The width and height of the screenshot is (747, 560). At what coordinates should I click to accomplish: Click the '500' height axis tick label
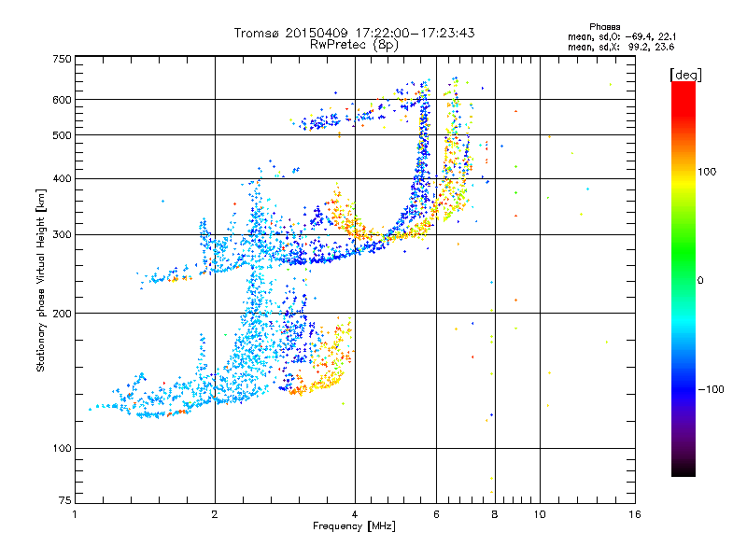(63, 134)
